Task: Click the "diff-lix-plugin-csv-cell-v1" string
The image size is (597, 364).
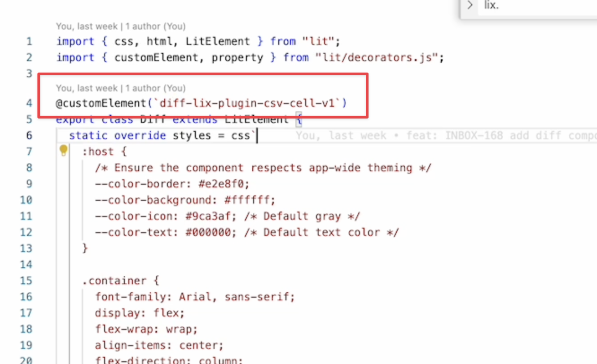Action: pyautogui.click(x=247, y=103)
